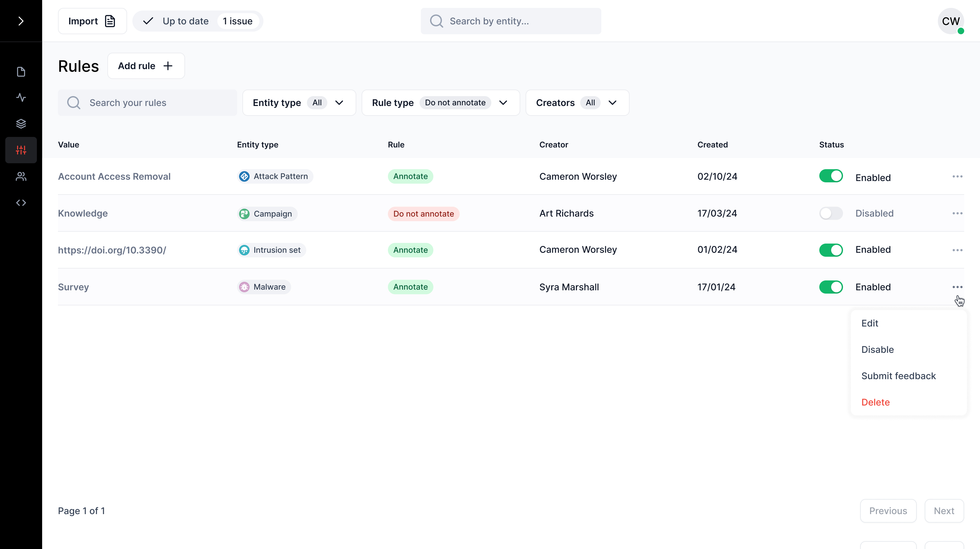The height and width of the screenshot is (549, 980).
Task: Open the documents page in the sidebar
Action: 21,71
